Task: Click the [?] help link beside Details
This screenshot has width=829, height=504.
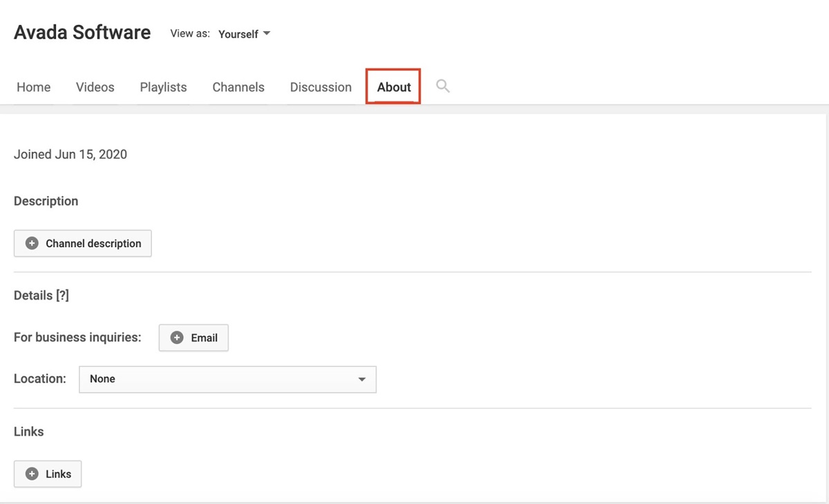Action: click(62, 295)
